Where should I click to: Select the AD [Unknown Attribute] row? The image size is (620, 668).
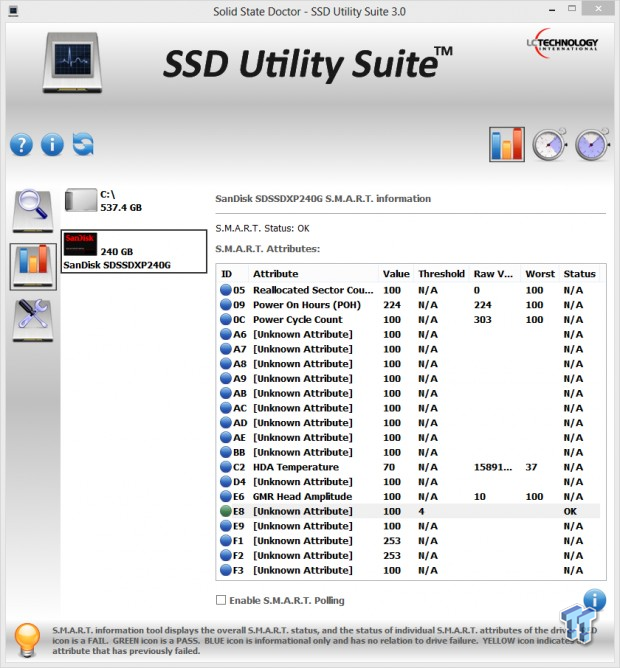pos(409,423)
